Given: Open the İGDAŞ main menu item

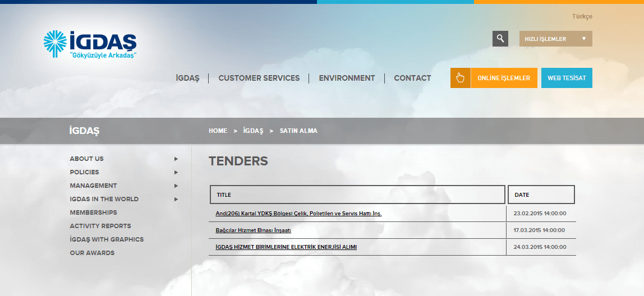Looking at the screenshot, I should pos(188,78).
